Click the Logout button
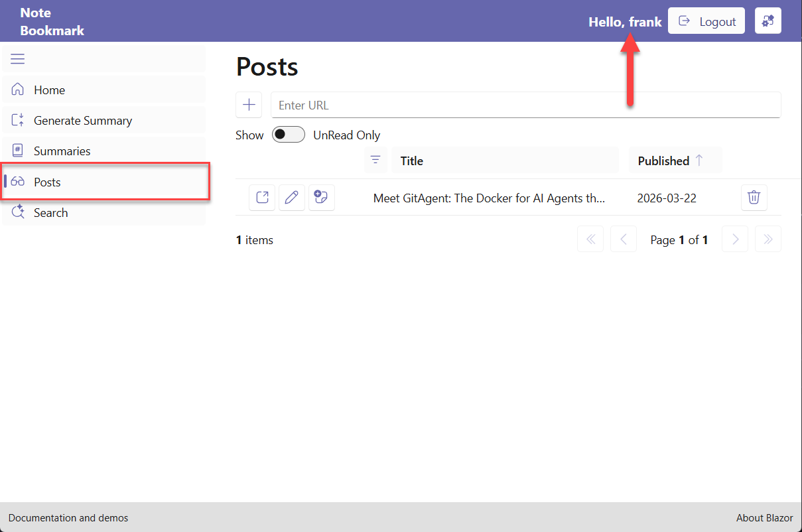Screen dimensions: 802x532 706,21
